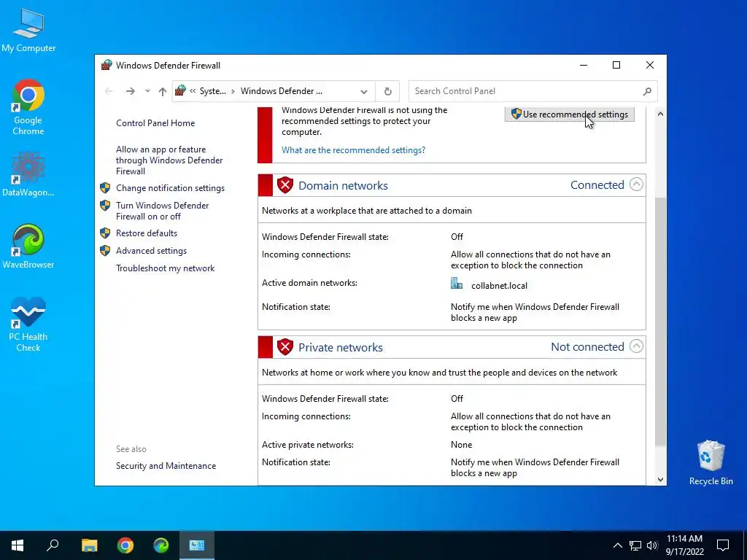Screen dimensions: 747x560
Task: Click the Search Control Panel field
Action: click(x=533, y=91)
